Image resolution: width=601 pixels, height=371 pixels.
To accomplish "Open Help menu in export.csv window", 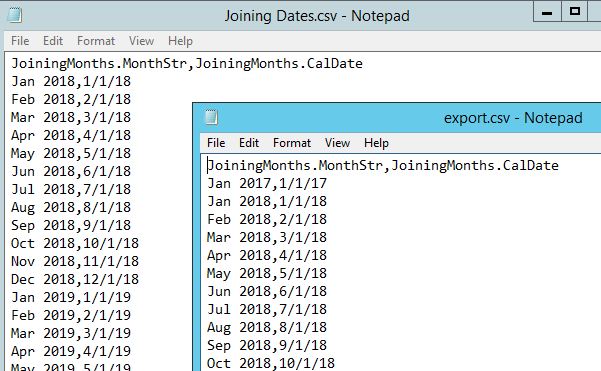I will (x=376, y=143).
